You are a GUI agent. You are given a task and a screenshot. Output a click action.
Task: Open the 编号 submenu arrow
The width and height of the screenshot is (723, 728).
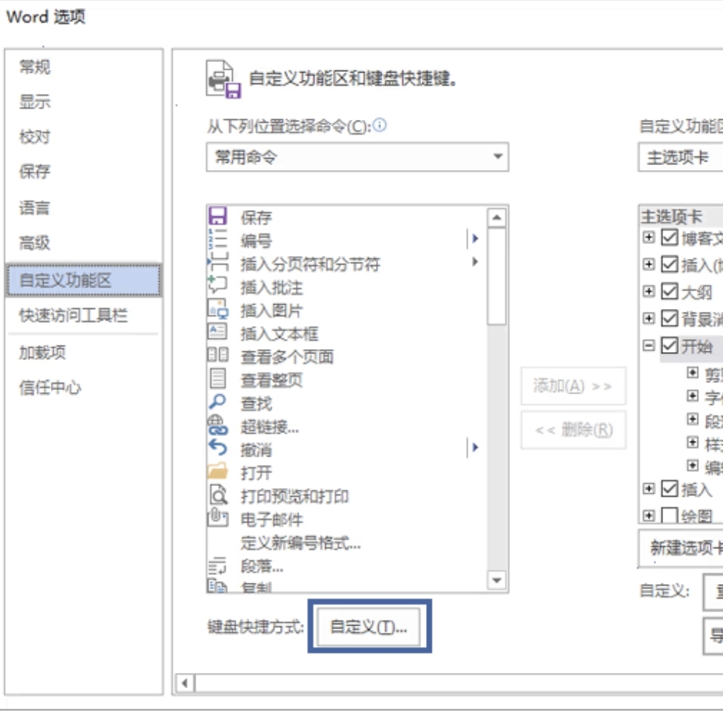475,238
